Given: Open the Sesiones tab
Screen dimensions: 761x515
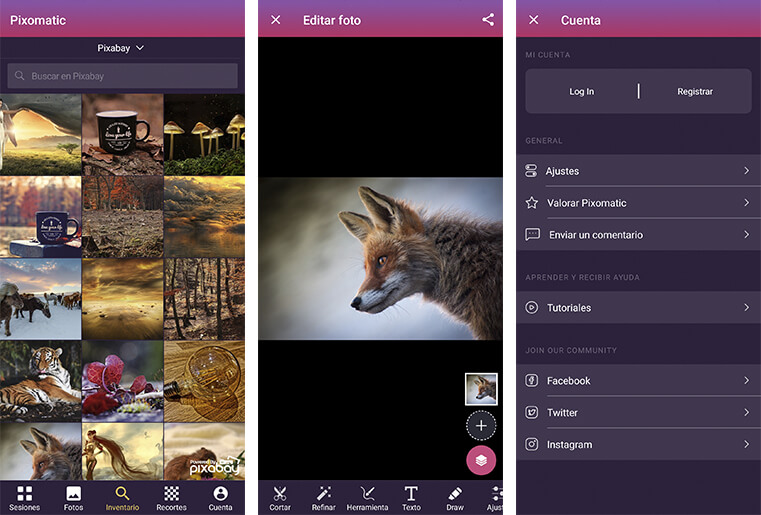Looking at the screenshot, I should pyautogui.click(x=25, y=498).
